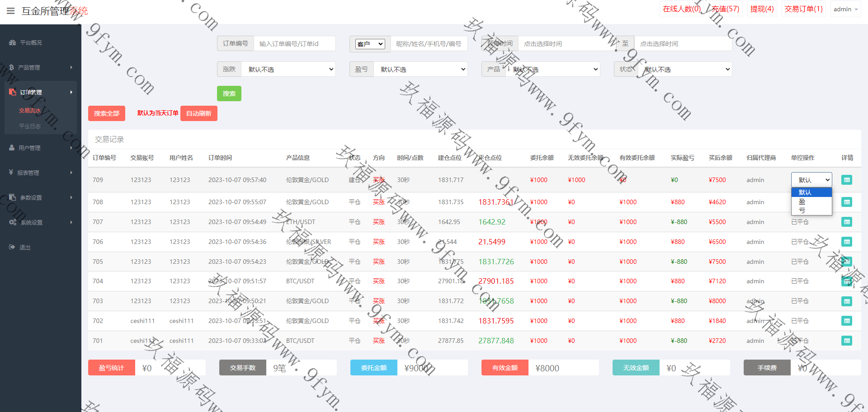Expand the admin account menu

845,9
